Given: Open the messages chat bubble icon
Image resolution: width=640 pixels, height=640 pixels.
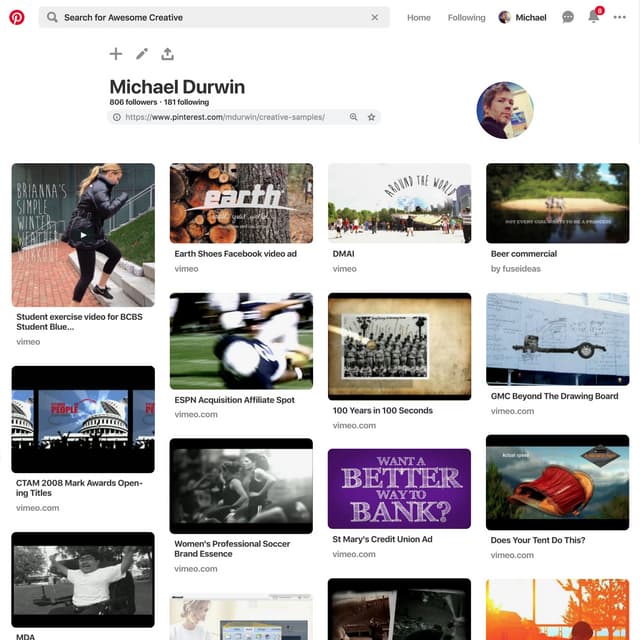Looking at the screenshot, I should (x=568, y=17).
